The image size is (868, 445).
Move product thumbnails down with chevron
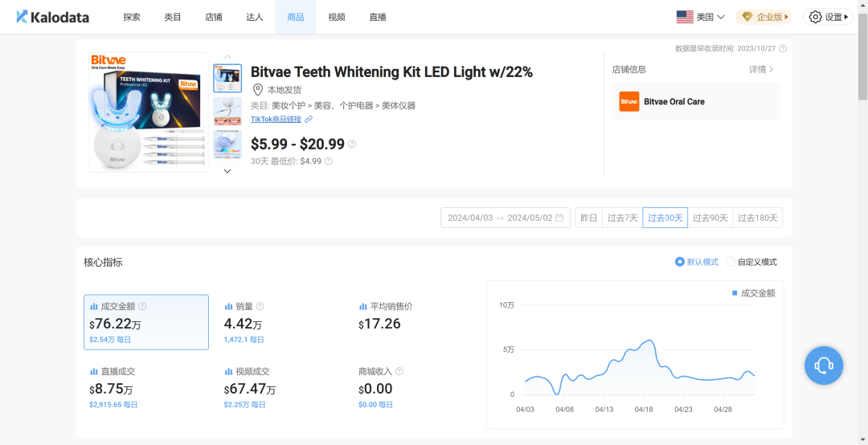[x=227, y=171]
